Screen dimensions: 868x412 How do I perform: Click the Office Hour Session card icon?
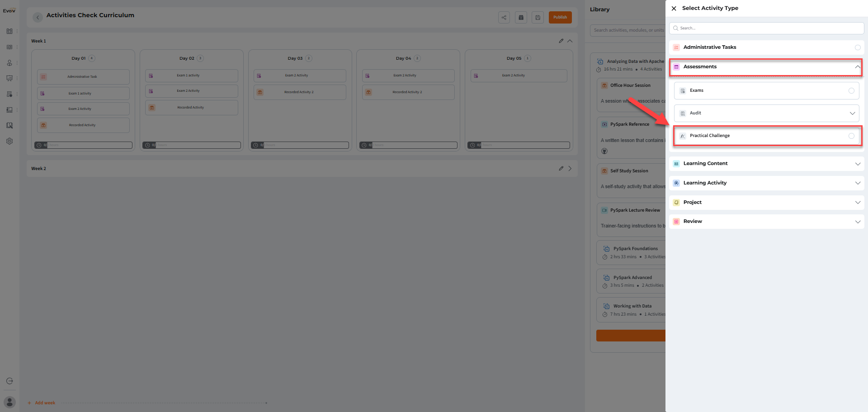pyautogui.click(x=604, y=85)
